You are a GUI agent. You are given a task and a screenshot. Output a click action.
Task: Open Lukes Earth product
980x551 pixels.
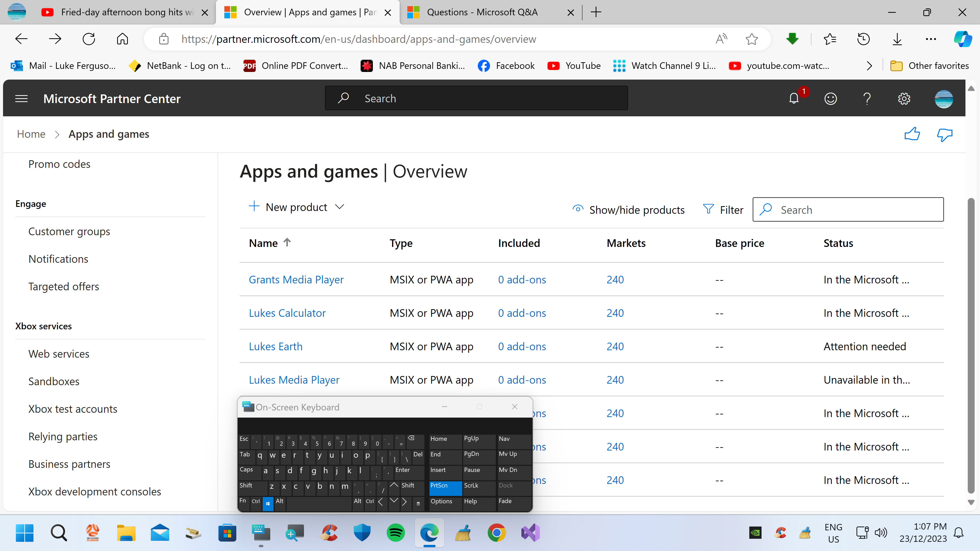(275, 346)
